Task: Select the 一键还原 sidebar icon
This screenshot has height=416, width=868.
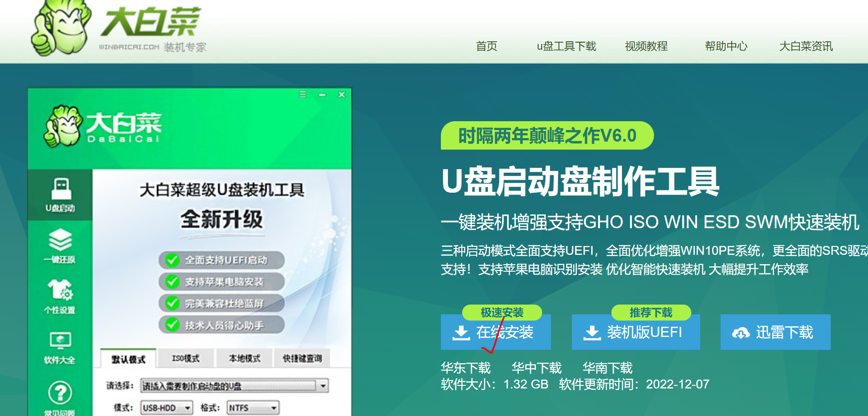Action: coord(60,246)
